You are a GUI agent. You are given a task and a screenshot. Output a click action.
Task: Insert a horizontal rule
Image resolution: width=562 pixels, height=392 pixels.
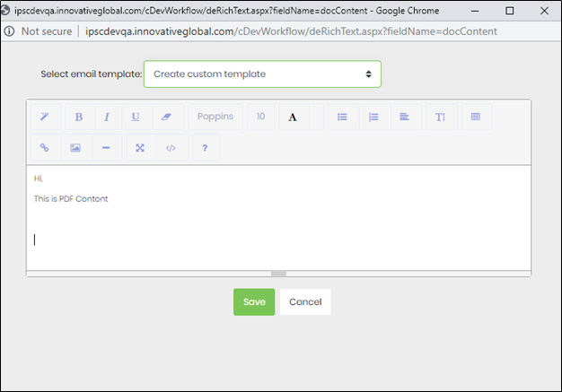click(107, 147)
